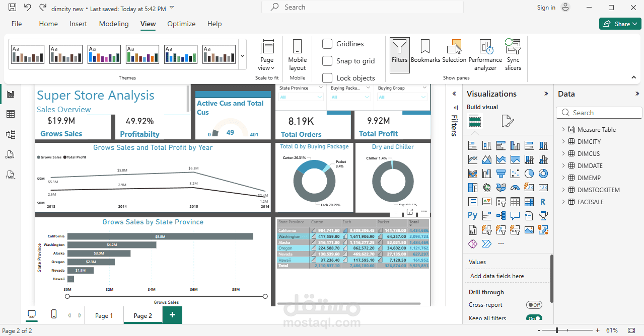Open the Format visual paintbrush tab
The image size is (644, 336).
click(x=507, y=121)
